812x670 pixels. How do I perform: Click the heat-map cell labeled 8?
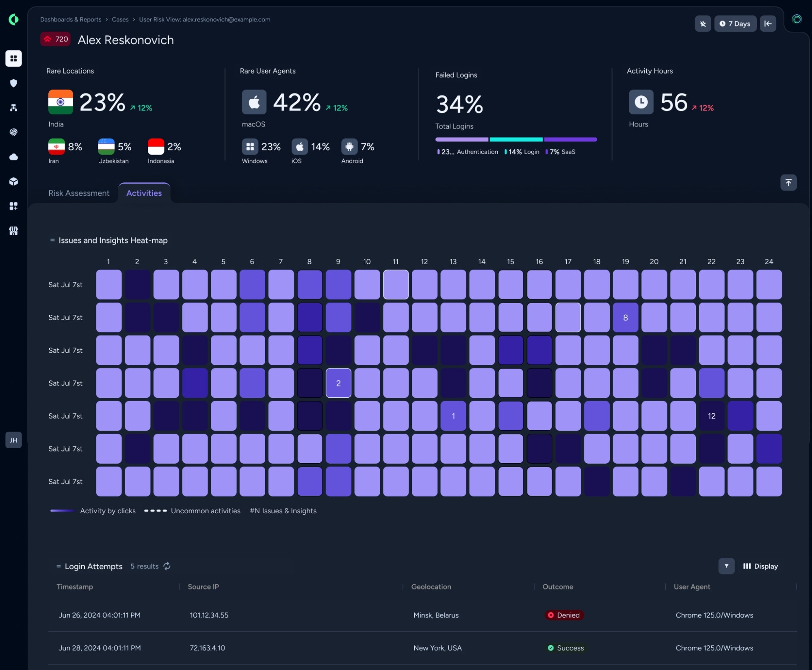[x=625, y=317]
